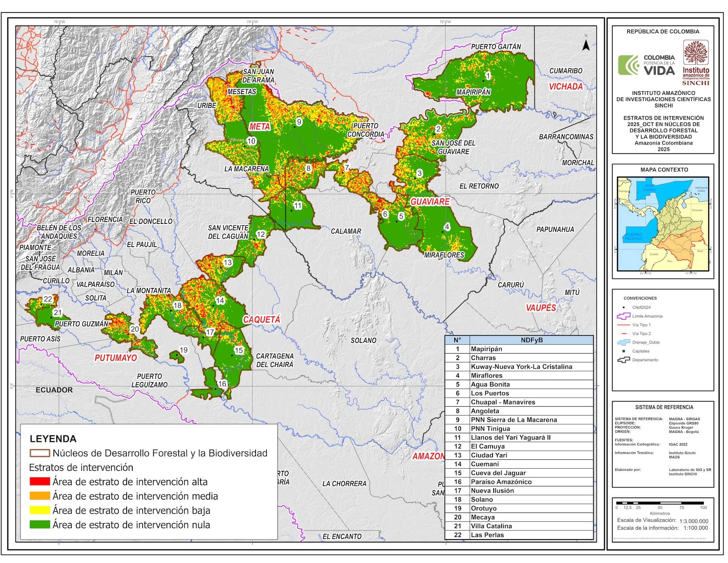The width and height of the screenshot is (728, 563).
Task: Click map marker number 15 Cueva del Jaguar
Action: point(238,351)
